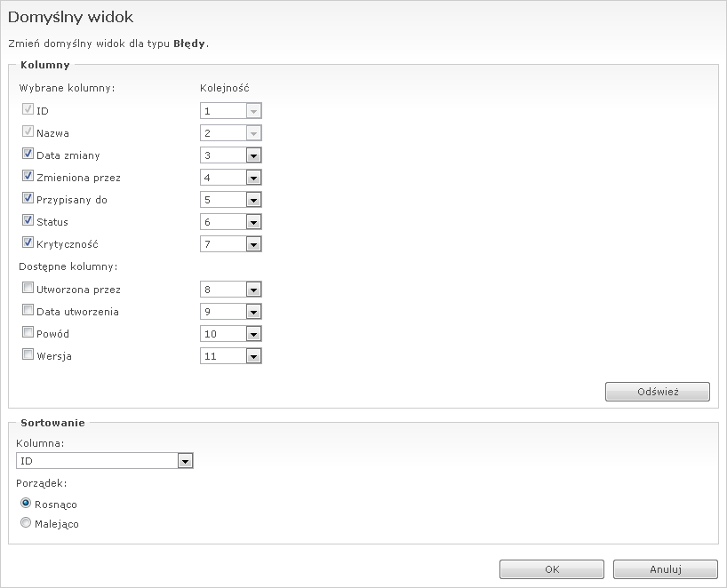
Task: Uncheck the Data zmiany checkbox
Action: point(28,154)
